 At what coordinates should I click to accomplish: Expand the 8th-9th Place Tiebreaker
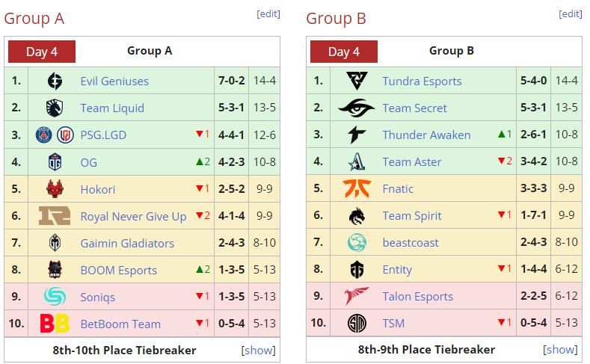(x=561, y=350)
